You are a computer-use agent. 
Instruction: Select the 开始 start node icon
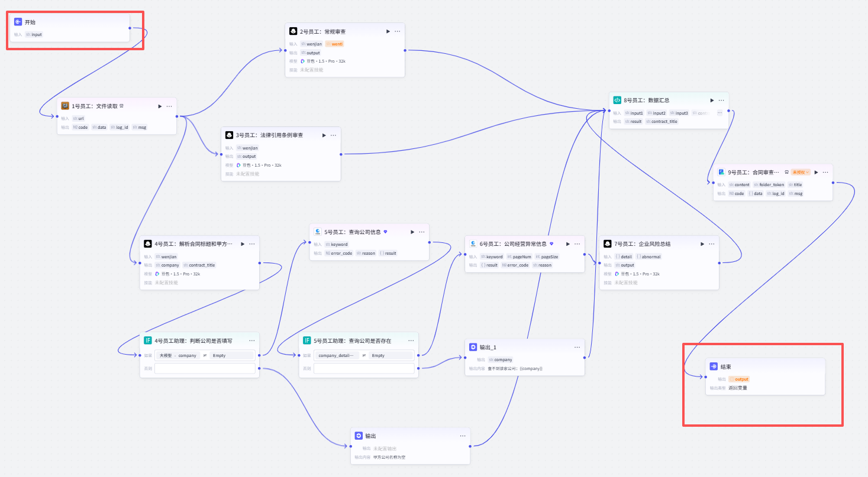[18, 22]
